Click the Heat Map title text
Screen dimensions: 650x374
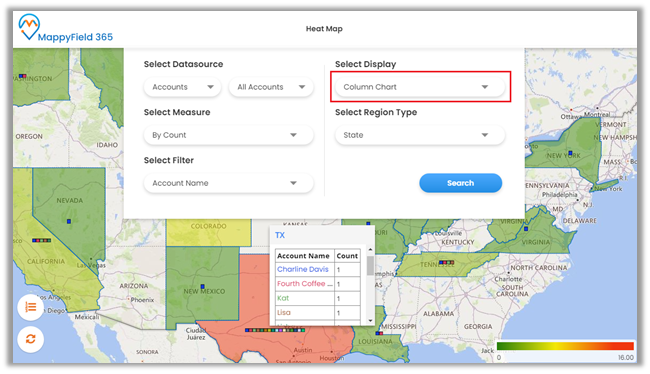[x=324, y=29]
